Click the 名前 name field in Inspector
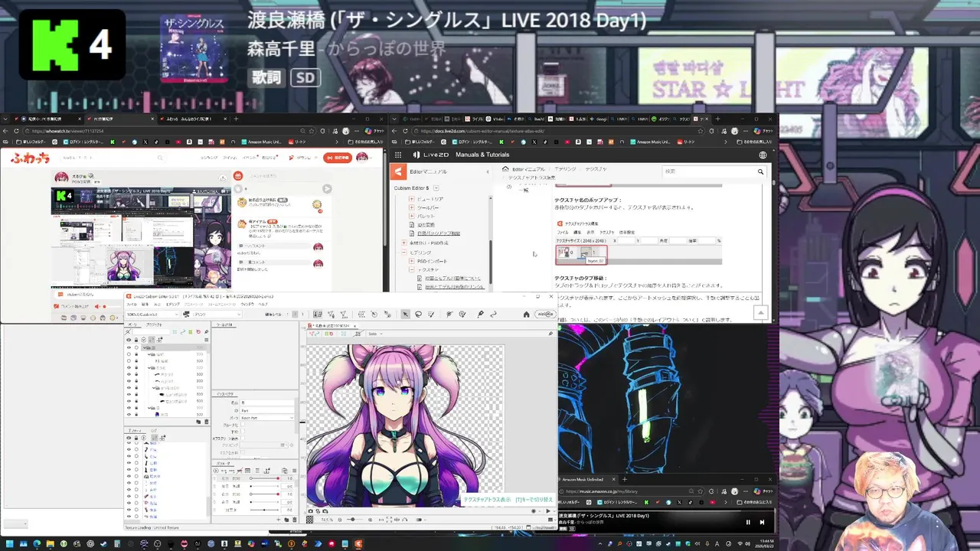This screenshot has width=980, height=551. 267,403
